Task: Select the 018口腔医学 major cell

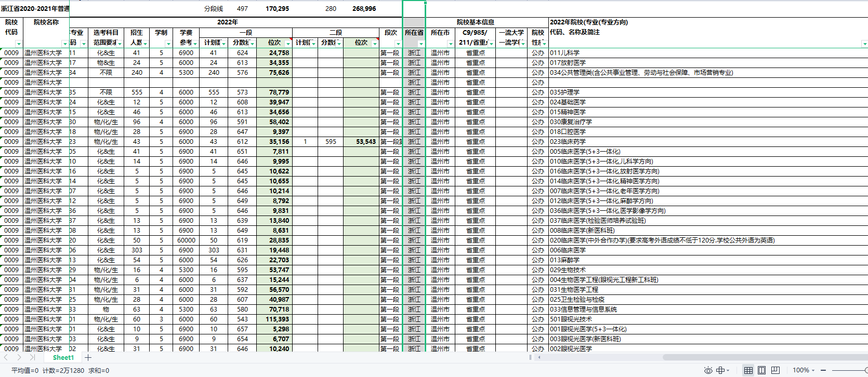Action: tap(708, 132)
